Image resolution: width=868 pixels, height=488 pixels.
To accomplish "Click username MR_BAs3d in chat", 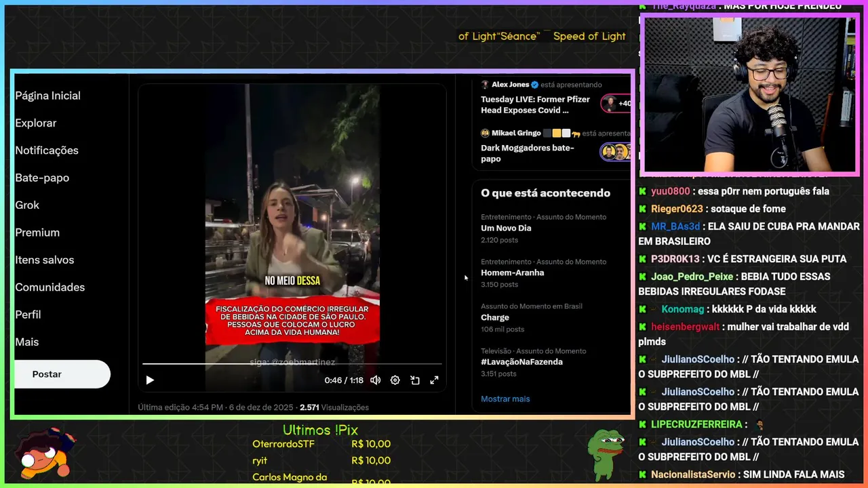I will point(675,226).
